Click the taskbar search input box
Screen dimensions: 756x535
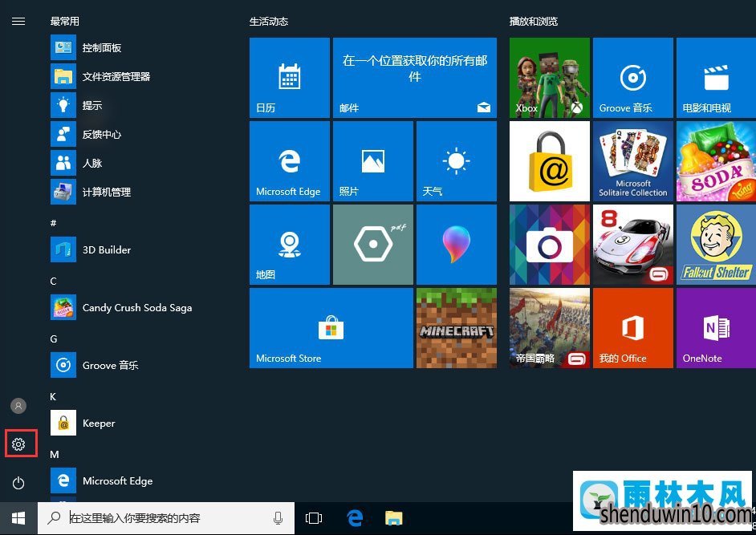click(166, 518)
